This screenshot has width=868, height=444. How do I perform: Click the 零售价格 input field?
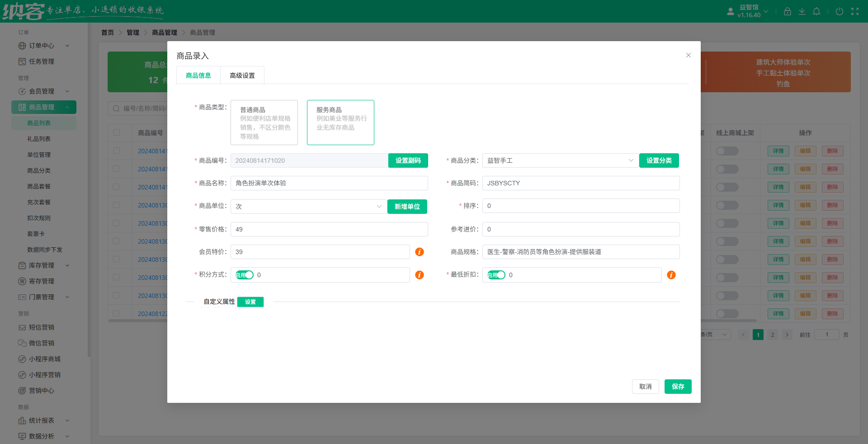coord(329,229)
